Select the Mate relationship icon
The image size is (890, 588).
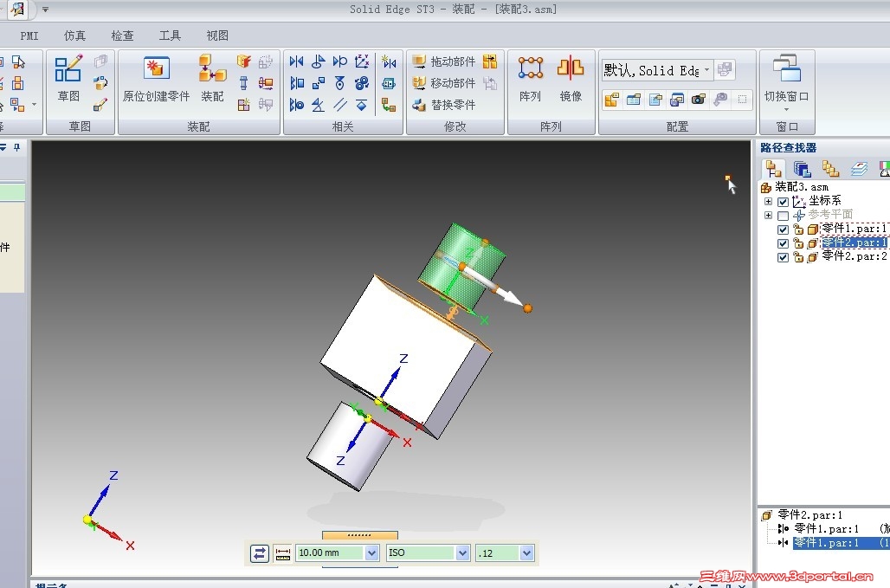point(296,61)
